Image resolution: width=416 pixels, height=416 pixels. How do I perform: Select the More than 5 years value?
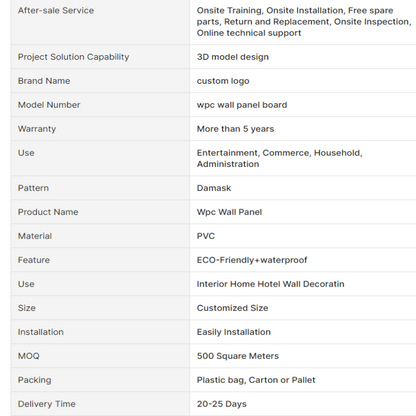tap(235, 129)
